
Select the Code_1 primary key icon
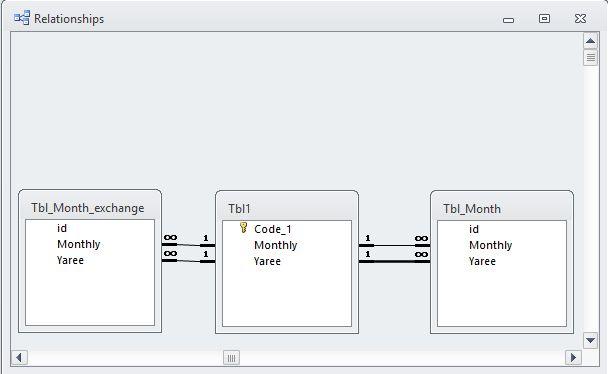pos(244,228)
